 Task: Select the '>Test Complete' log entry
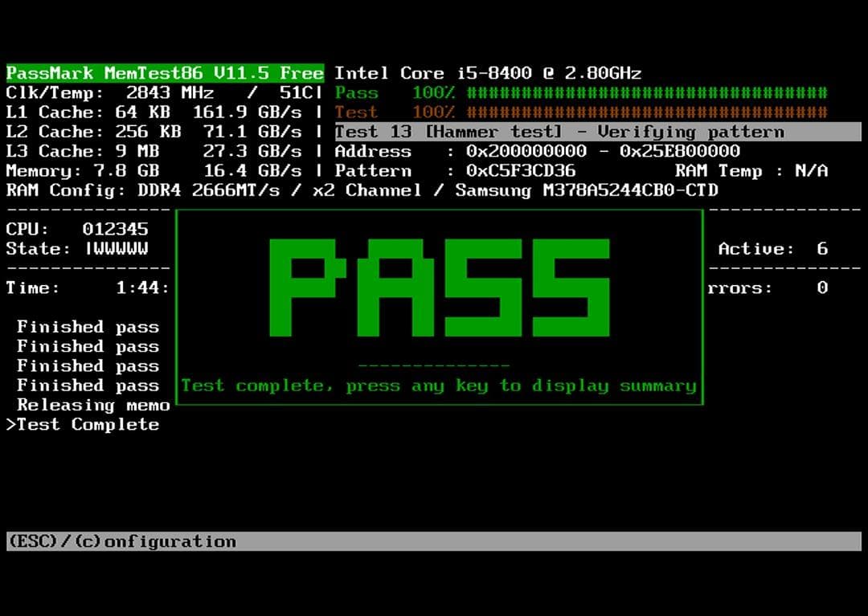click(83, 425)
